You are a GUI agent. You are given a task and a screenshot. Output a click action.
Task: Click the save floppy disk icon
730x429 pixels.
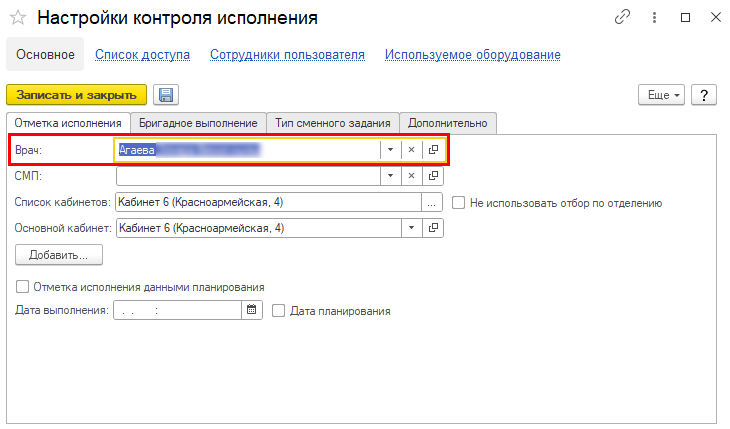[x=166, y=95]
